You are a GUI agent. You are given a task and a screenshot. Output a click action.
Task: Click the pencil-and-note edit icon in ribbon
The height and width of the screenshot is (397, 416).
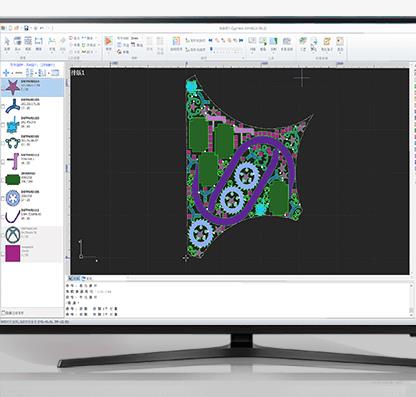coord(327,41)
